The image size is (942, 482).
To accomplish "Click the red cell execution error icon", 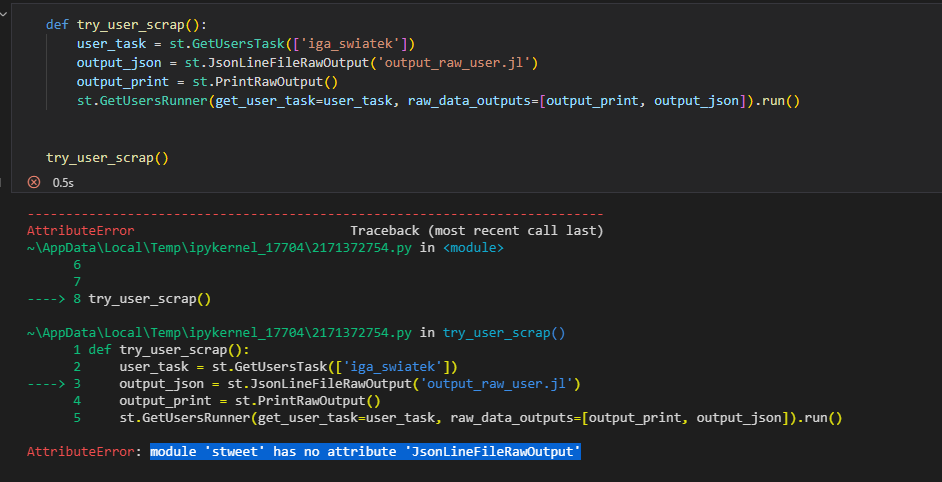I will point(34,182).
